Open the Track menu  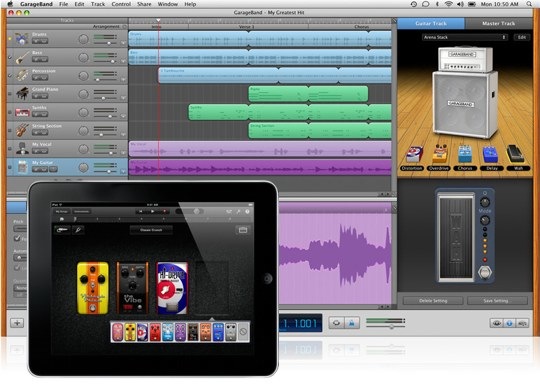[98, 4]
